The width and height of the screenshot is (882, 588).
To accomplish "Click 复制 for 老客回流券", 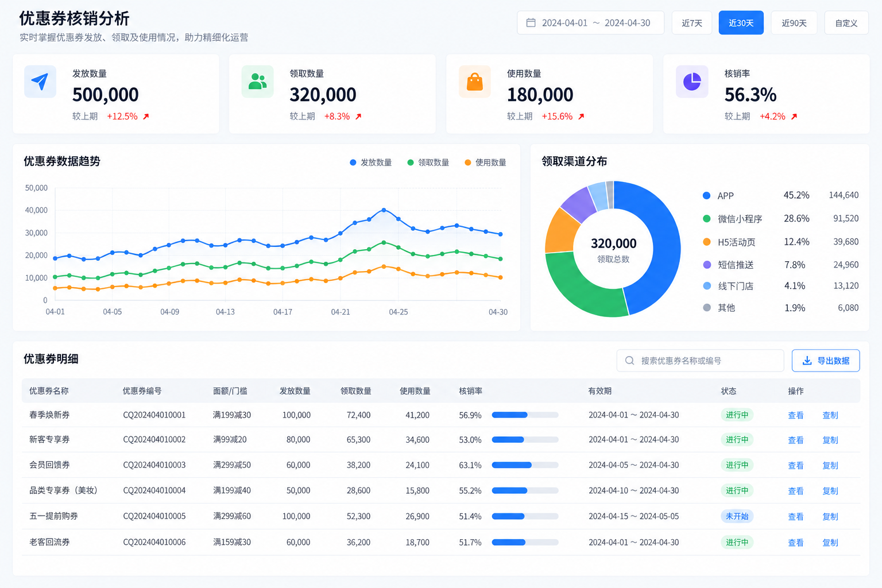I will [830, 542].
